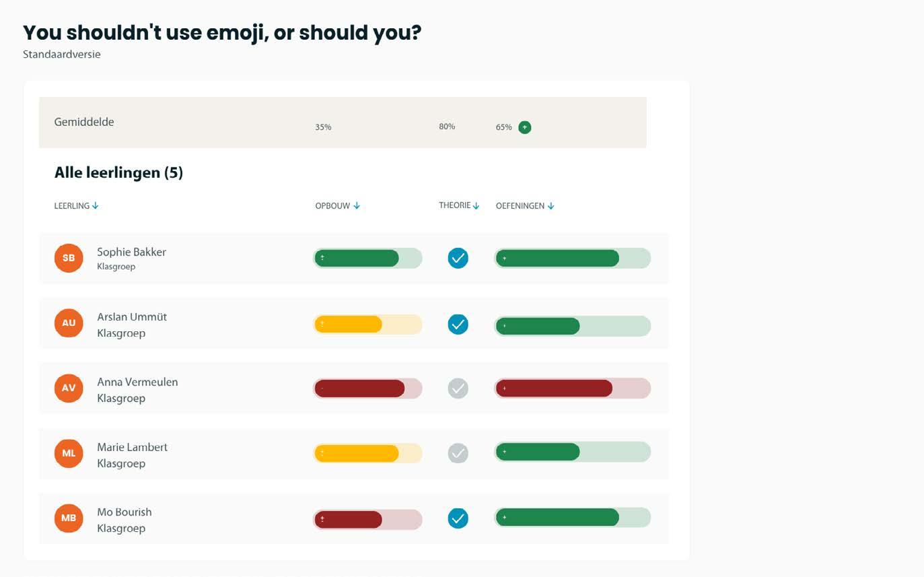Click Sophie Bakker's SB avatar icon
The width and height of the screenshot is (924, 577).
(x=69, y=258)
